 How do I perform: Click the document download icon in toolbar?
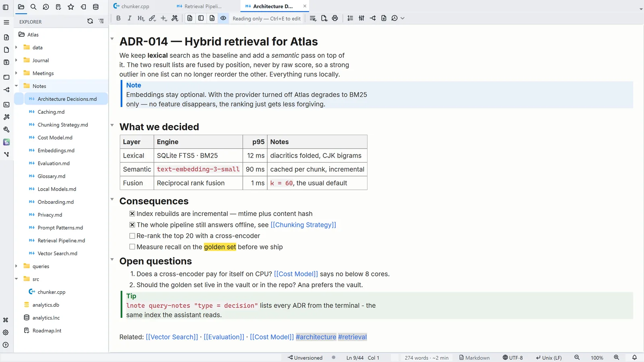(x=384, y=18)
